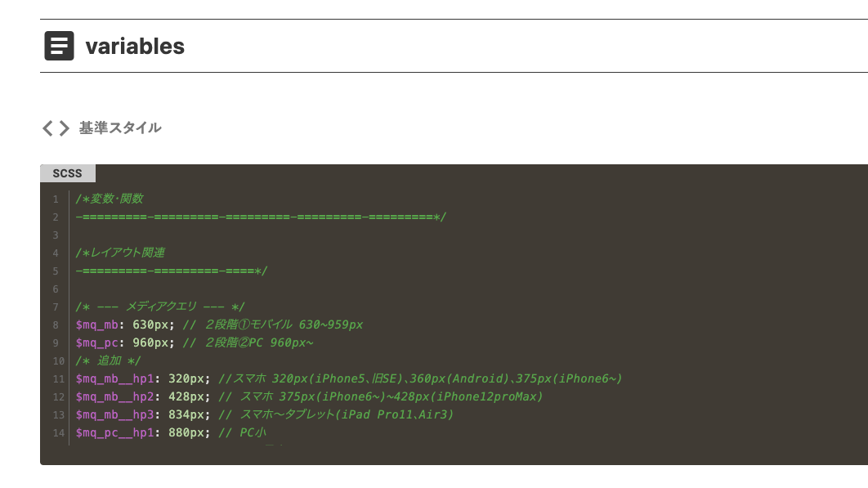
Task: Place cursor on the $mq_mb variable name
Action: 96,325
